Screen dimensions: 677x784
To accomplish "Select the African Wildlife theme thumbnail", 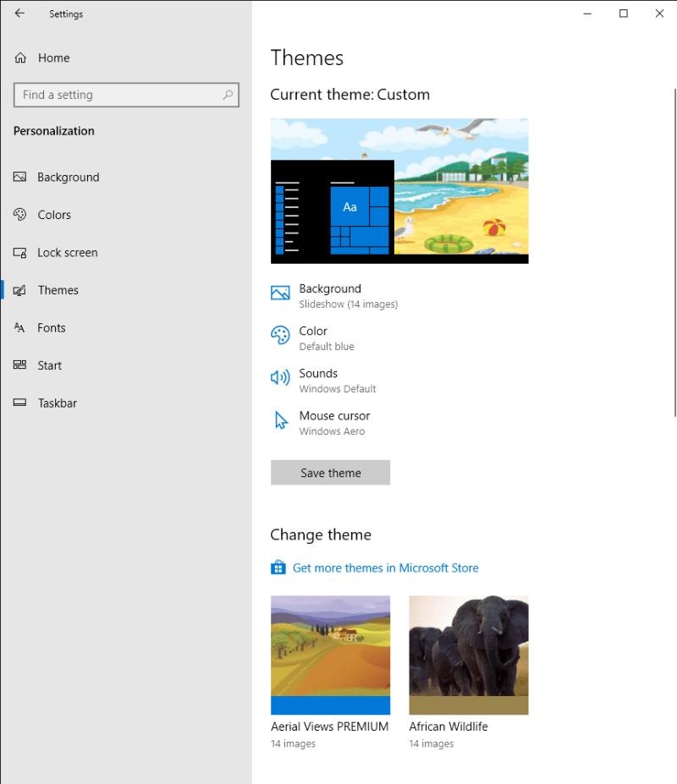I will point(468,655).
